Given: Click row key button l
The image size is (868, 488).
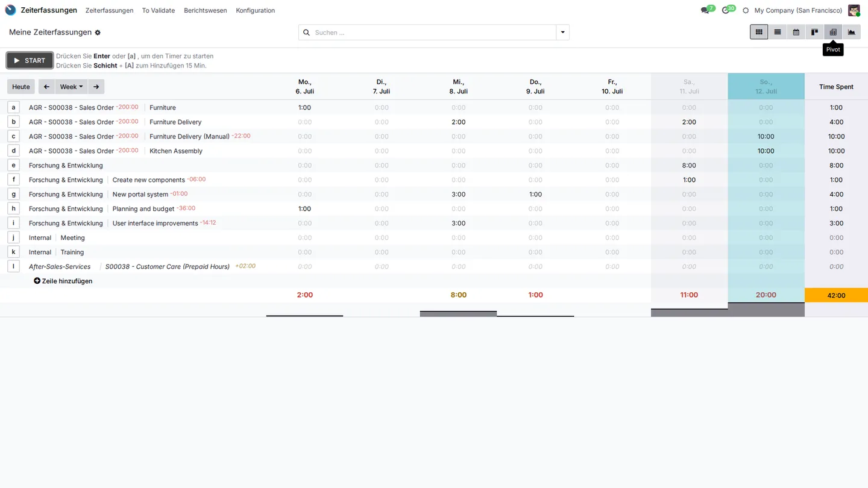Looking at the screenshot, I should [x=13, y=266].
